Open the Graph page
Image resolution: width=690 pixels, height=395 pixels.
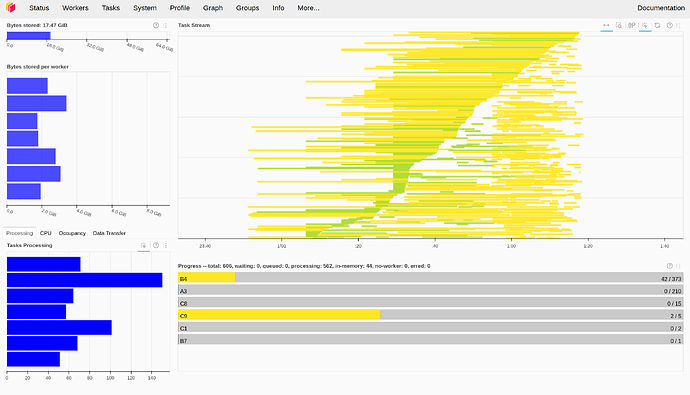click(213, 8)
